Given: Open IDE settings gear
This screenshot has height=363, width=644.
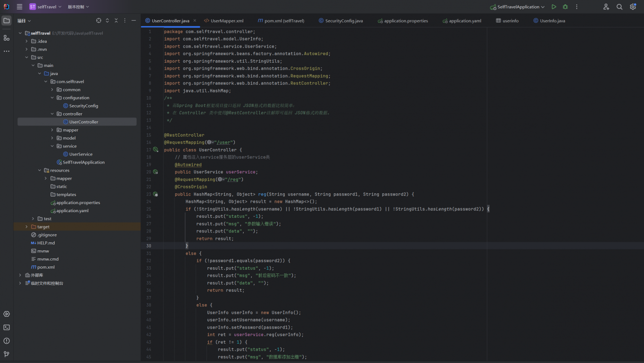Looking at the screenshot, I should 633,7.
